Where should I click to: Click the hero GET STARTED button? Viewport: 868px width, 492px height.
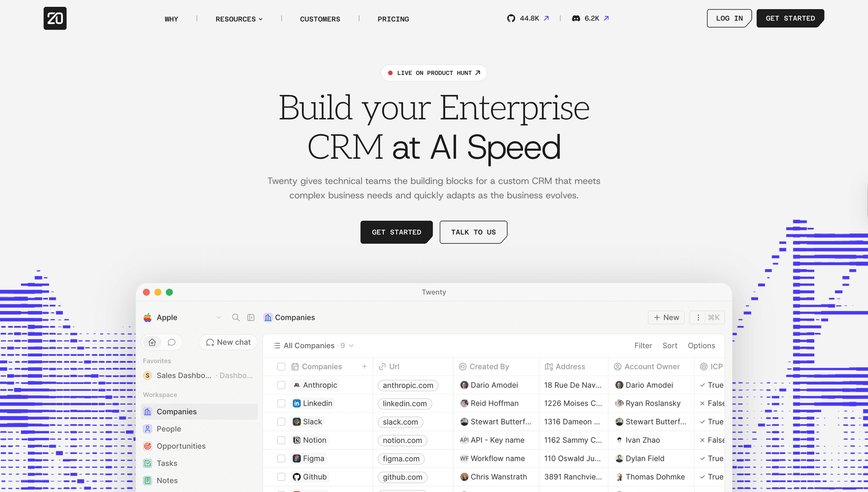coord(396,232)
